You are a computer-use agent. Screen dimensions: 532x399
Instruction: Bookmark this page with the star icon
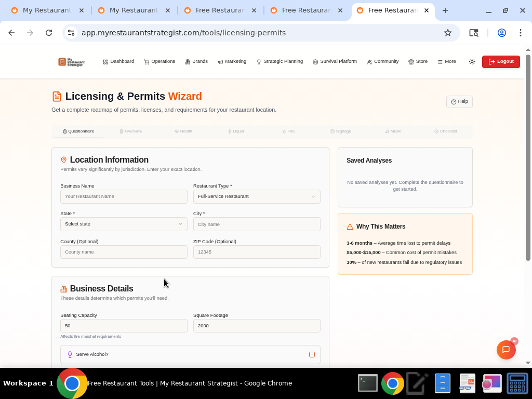(x=448, y=32)
